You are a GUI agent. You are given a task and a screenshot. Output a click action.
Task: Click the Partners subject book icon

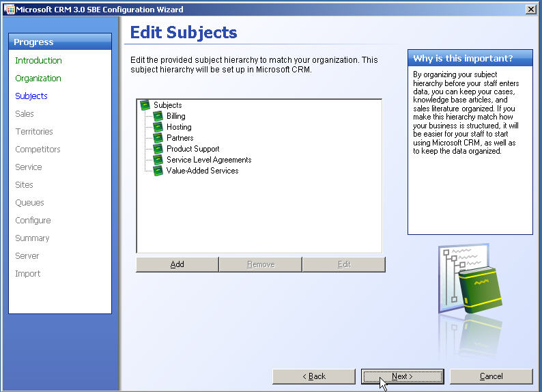point(158,138)
